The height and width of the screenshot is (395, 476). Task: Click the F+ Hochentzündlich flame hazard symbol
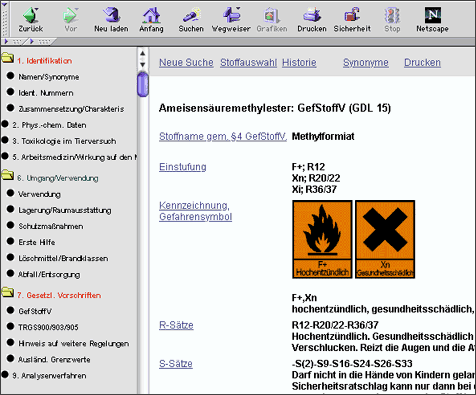tap(322, 239)
